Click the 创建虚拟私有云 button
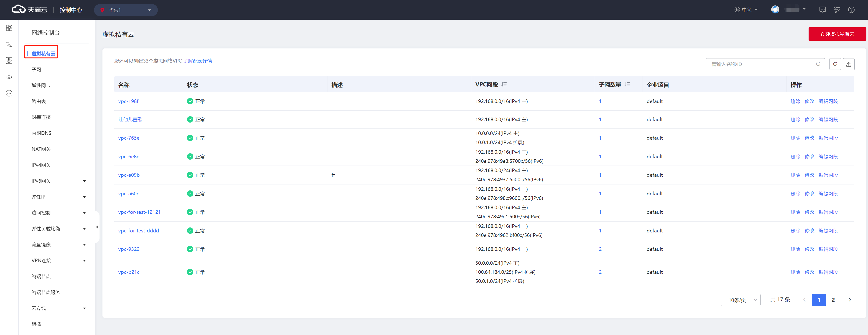Viewport: 868px width, 335px height. tap(837, 34)
